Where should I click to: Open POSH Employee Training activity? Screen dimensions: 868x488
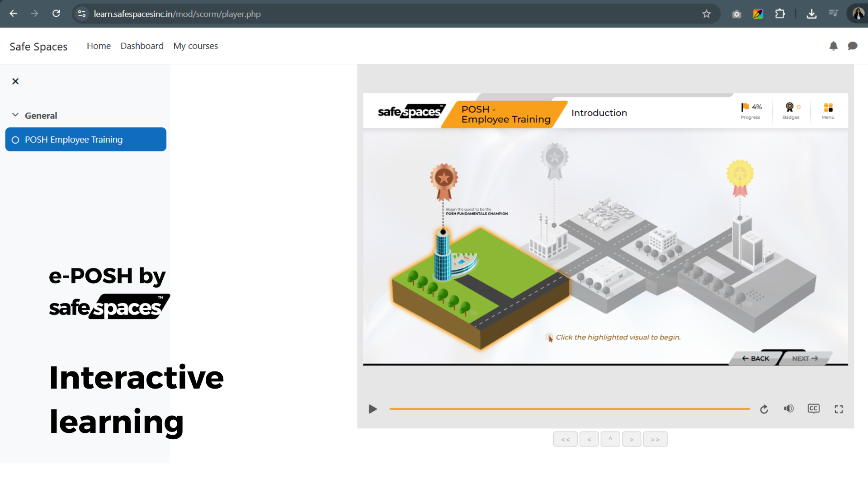[x=86, y=140]
